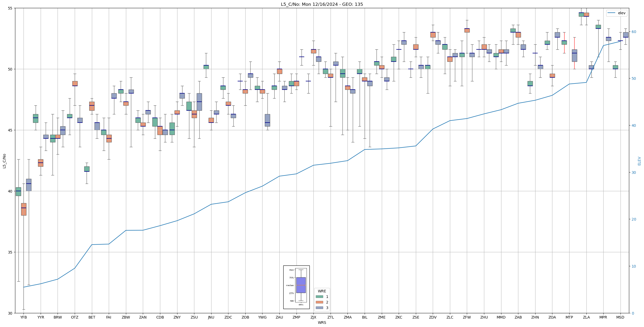Click the L5_C/No left axis title
This screenshot has height=327, width=644.
tap(4, 161)
